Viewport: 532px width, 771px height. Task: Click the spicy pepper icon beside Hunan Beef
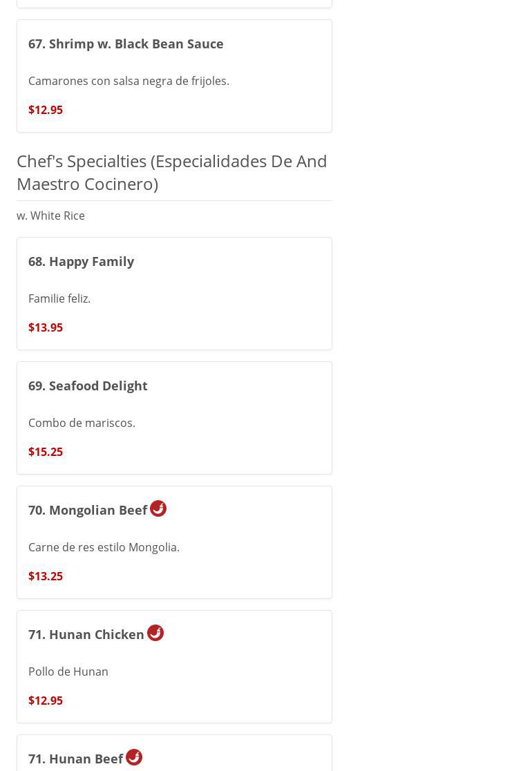coord(134,757)
